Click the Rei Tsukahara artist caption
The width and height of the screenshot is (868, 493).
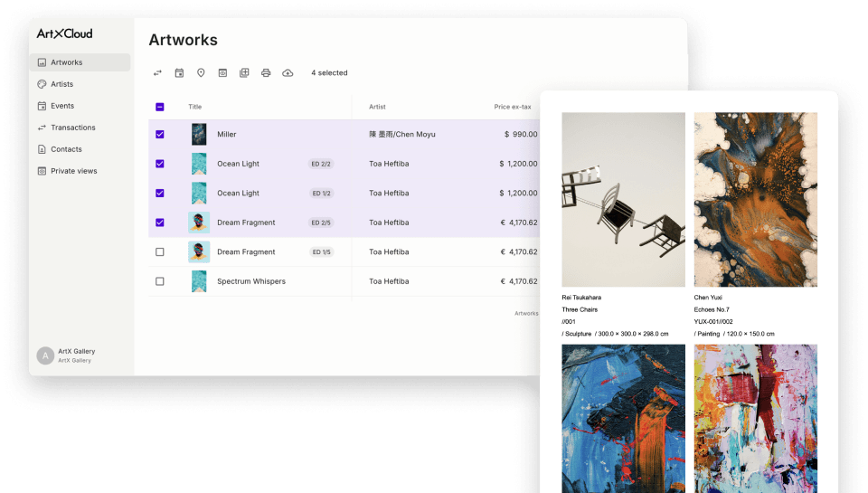[581, 298]
